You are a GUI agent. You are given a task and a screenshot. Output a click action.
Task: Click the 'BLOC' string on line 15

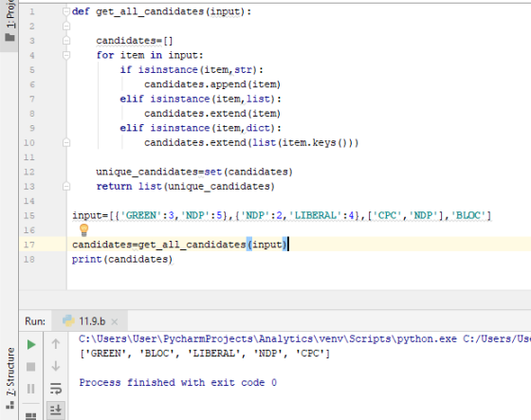tap(468, 216)
